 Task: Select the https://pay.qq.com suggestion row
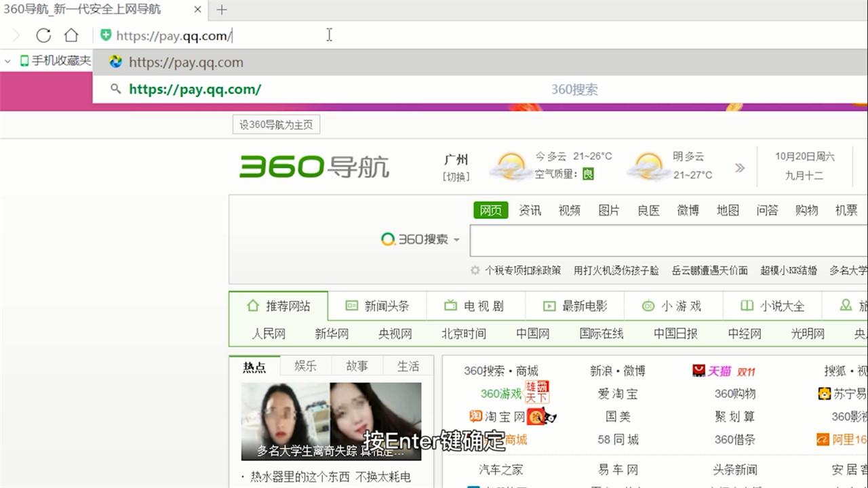[x=480, y=62]
